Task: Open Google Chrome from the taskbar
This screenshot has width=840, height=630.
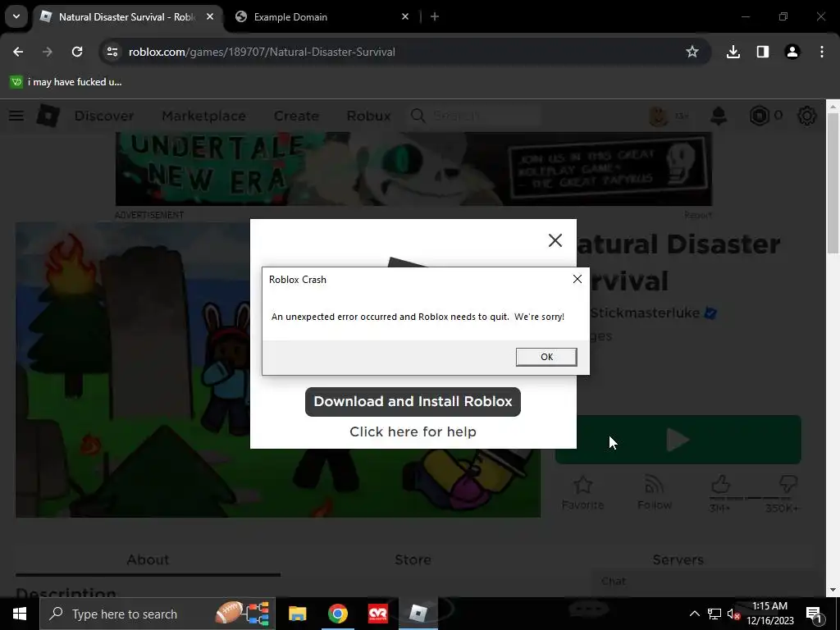Action: click(x=337, y=614)
